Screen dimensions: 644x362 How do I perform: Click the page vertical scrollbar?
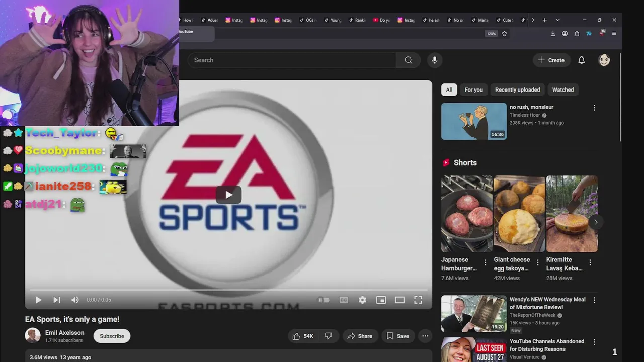pyautogui.click(x=620, y=98)
